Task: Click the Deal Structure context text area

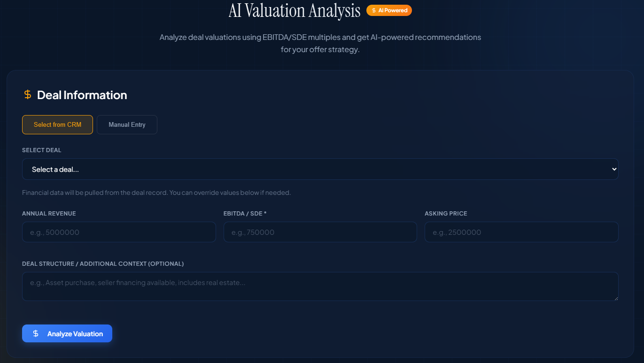Action: pyautogui.click(x=320, y=286)
